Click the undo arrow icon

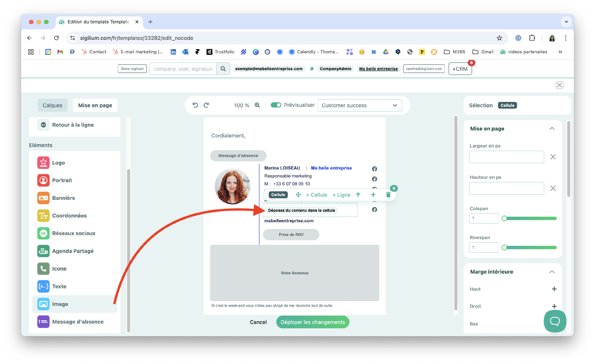coord(195,105)
